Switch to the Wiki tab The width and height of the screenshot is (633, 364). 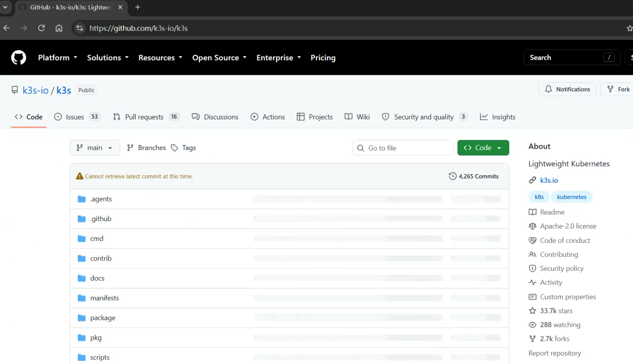pos(357,117)
